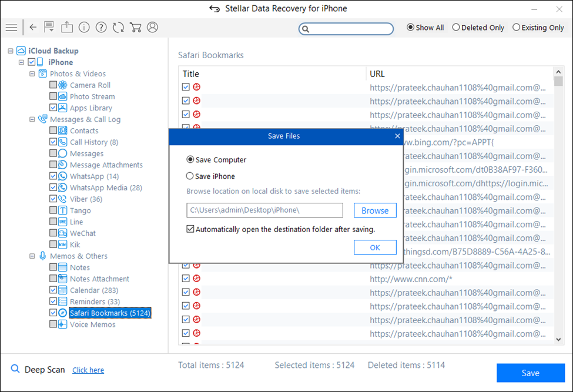This screenshot has width=573, height=392.
Task: Collapse the Memos & Others group
Action: pyautogui.click(x=32, y=256)
